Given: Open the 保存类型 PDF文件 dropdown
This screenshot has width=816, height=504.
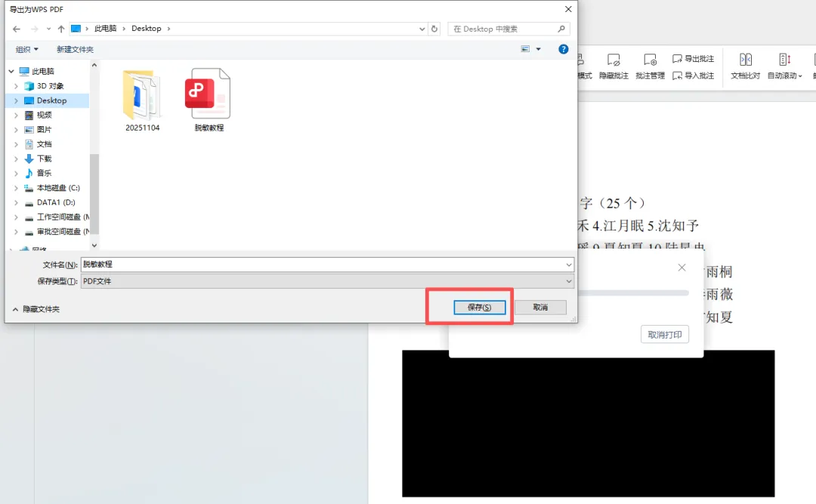Looking at the screenshot, I should 327,281.
